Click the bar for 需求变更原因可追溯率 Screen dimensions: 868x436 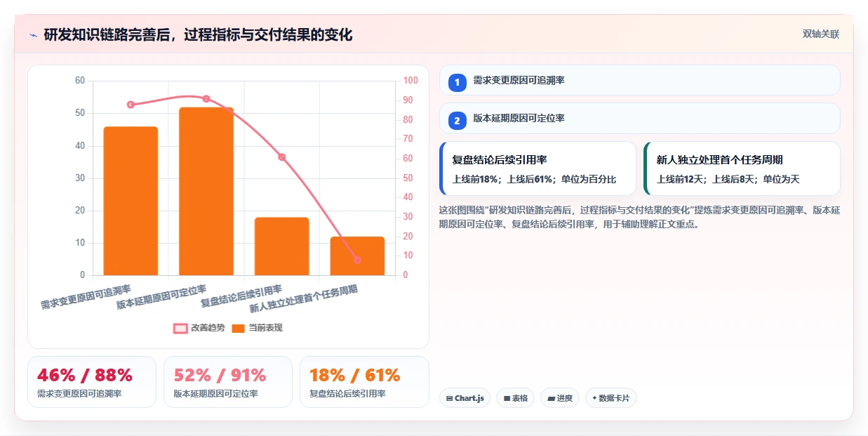pyautogui.click(x=131, y=201)
